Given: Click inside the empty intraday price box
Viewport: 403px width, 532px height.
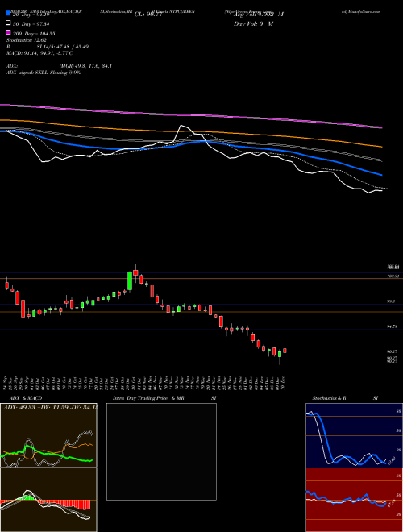Looking at the screenshot, I should click(161, 451).
